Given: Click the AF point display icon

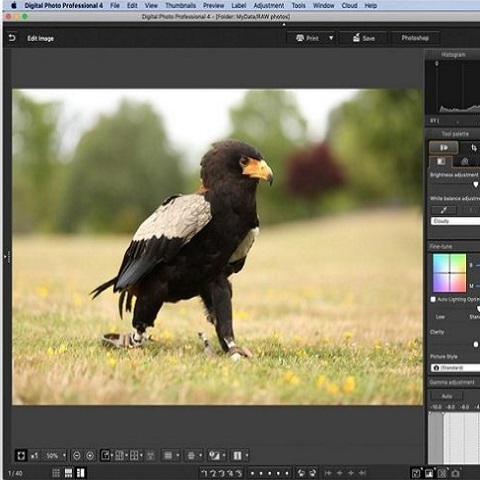Looking at the screenshot, I should tap(191, 455).
